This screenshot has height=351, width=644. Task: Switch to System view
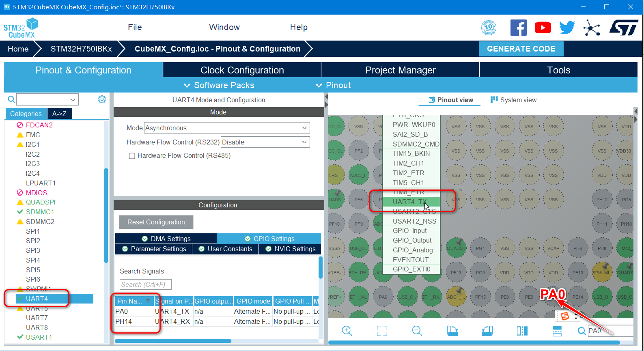pos(513,100)
